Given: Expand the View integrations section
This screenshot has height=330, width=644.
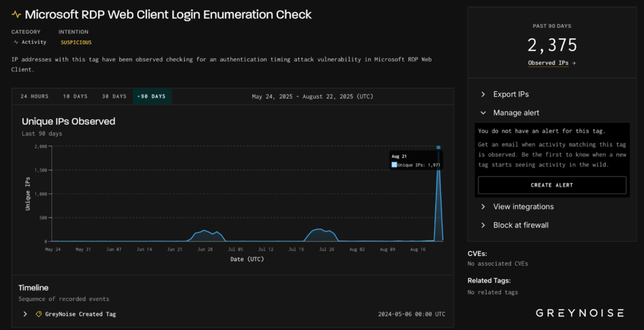Looking at the screenshot, I should pyautogui.click(x=523, y=207).
